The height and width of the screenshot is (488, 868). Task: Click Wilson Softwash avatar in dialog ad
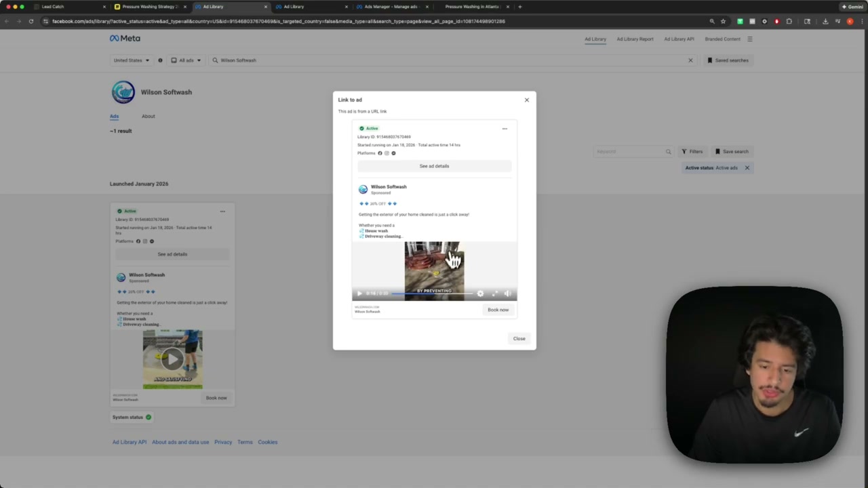[x=363, y=189]
